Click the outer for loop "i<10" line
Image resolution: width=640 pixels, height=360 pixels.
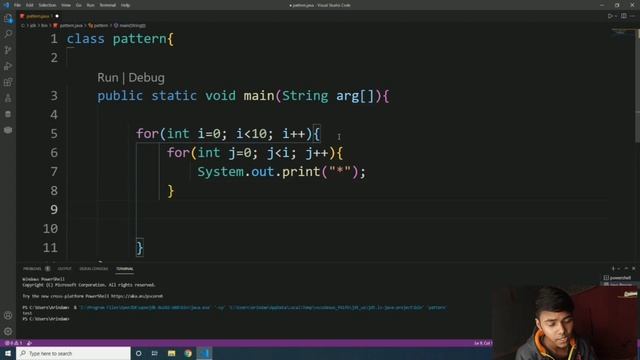click(x=228, y=134)
